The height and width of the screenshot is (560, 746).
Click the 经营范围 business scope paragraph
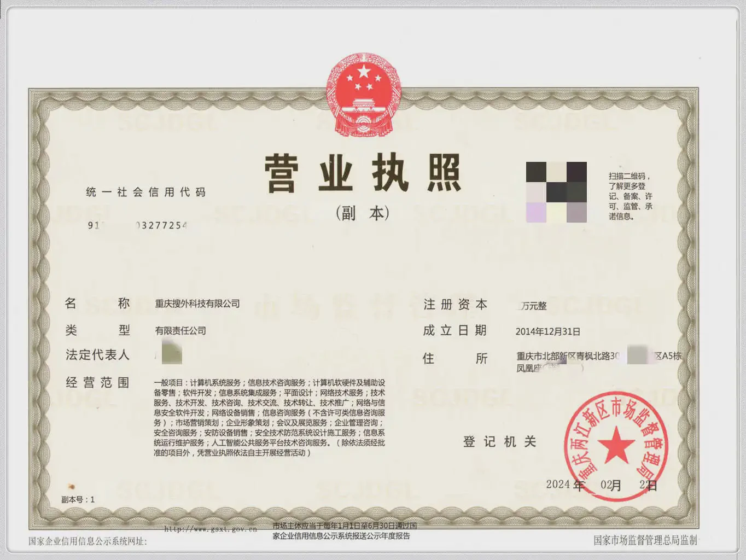click(x=269, y=417)
